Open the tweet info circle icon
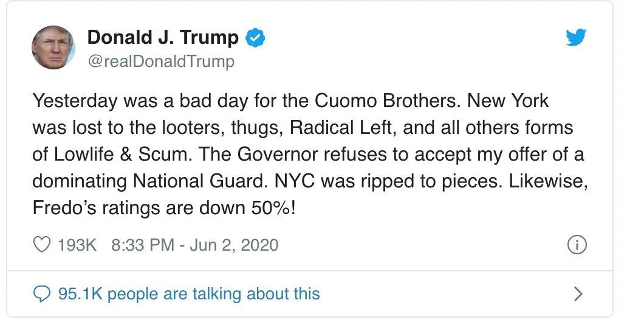Screen dimensions: 644x331 576,245
